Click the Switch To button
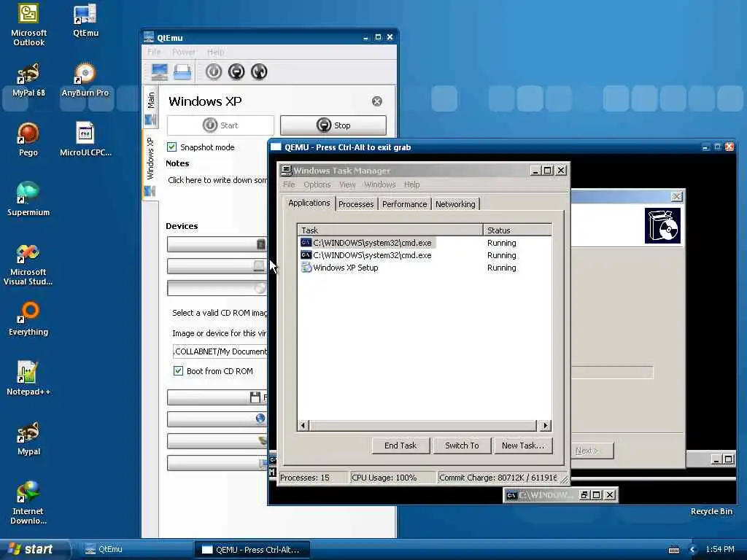The width and height of the screenshot is (747, 560). [462, 446]
